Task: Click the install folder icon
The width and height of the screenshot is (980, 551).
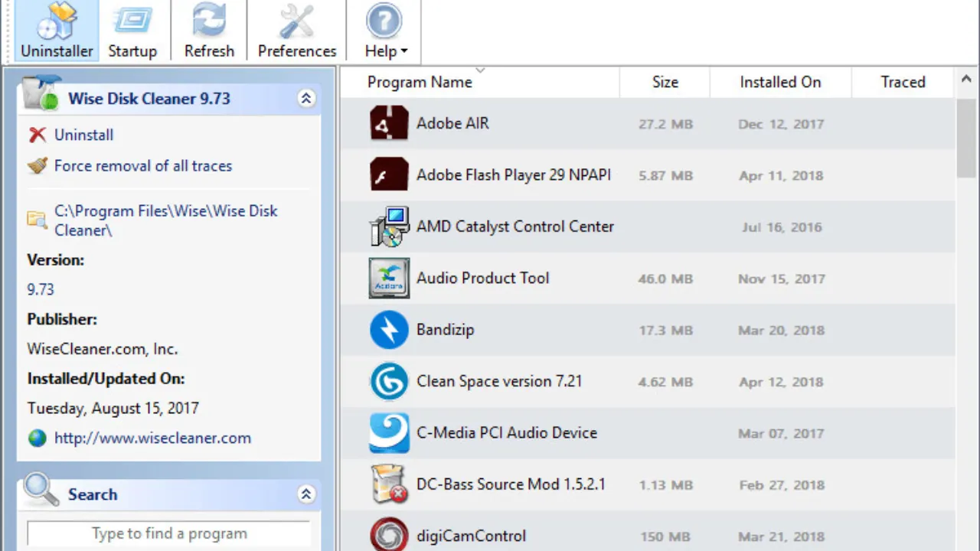Action: click(37, 220)
